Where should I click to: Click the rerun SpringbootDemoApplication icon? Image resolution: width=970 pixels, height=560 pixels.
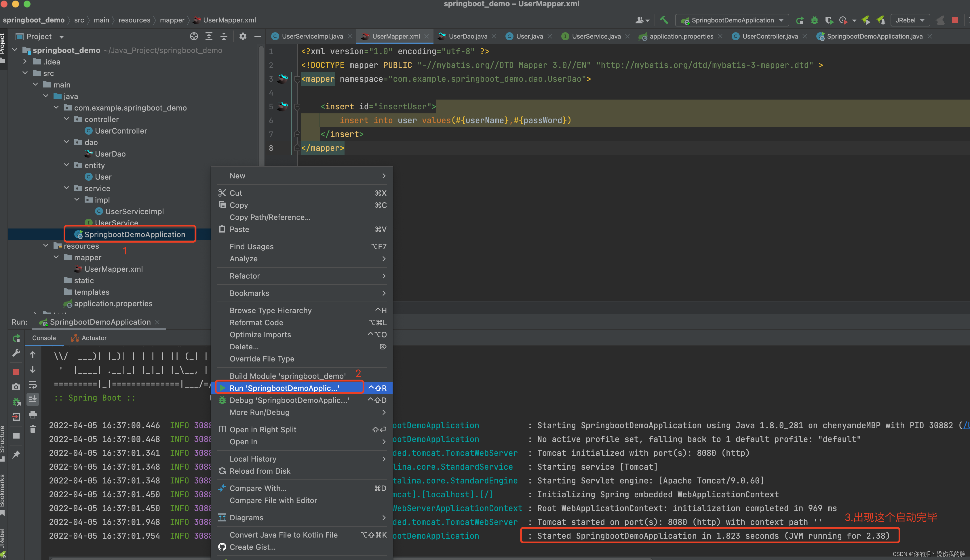tap(16, 338)
